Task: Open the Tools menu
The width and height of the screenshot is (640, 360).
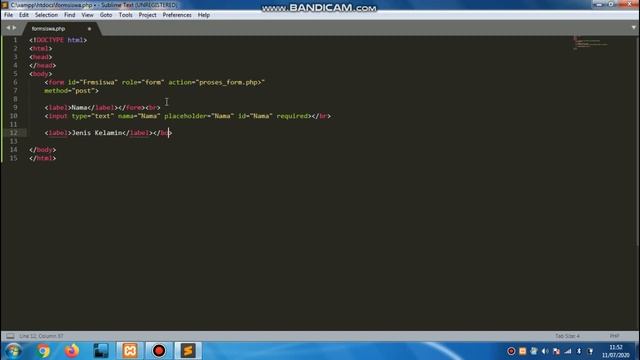Action: click(125, 15)
